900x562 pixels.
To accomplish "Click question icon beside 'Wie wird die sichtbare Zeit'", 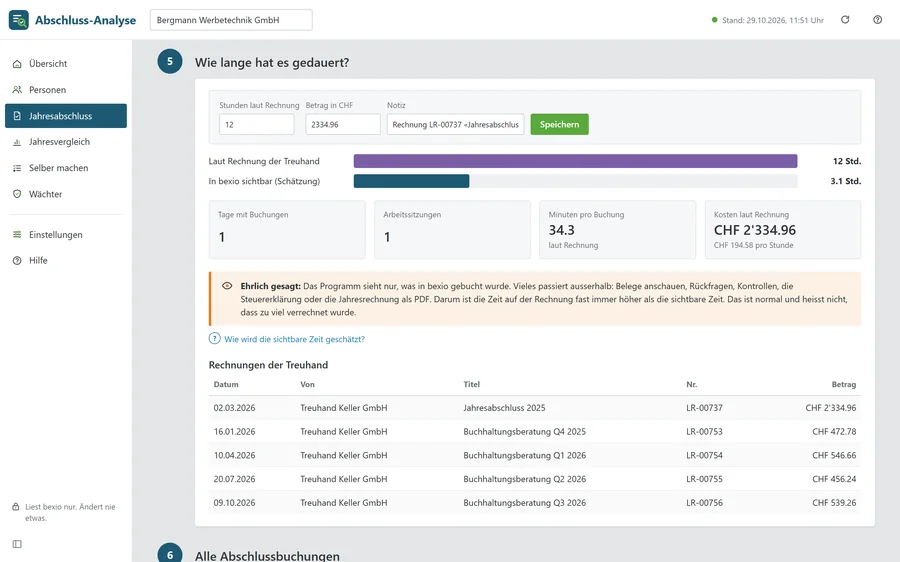I will 215,339.
